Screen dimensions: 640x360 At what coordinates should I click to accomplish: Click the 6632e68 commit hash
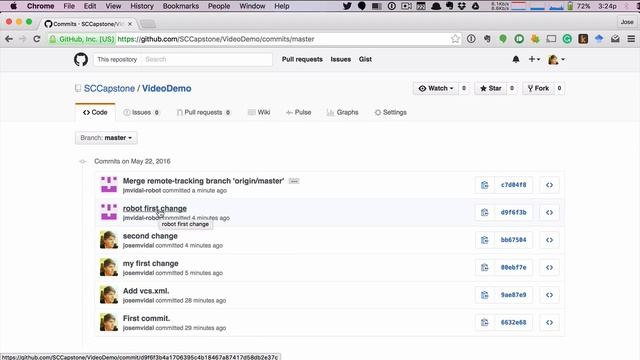(x=513, y=322)
